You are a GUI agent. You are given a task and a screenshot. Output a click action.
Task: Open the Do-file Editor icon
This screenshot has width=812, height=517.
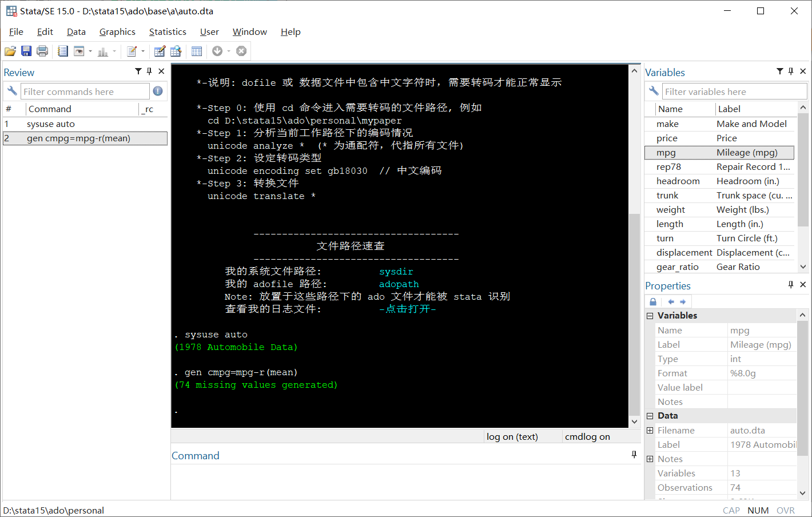pos(132,51)
